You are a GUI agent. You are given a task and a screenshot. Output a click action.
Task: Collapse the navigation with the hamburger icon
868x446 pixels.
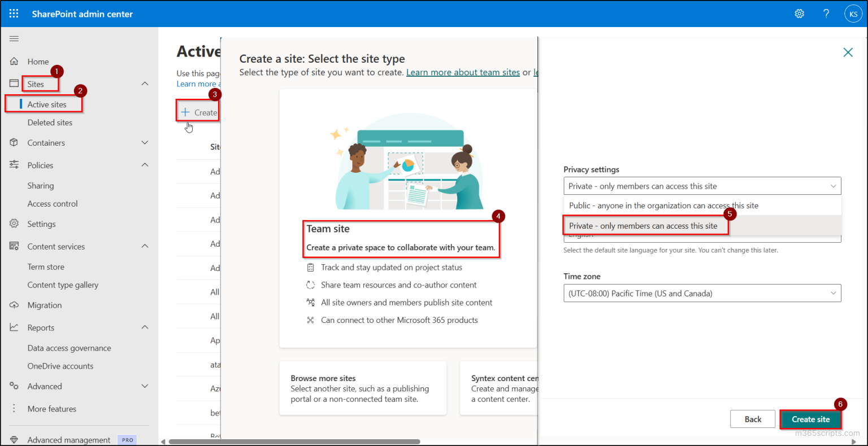pos(14,38)
